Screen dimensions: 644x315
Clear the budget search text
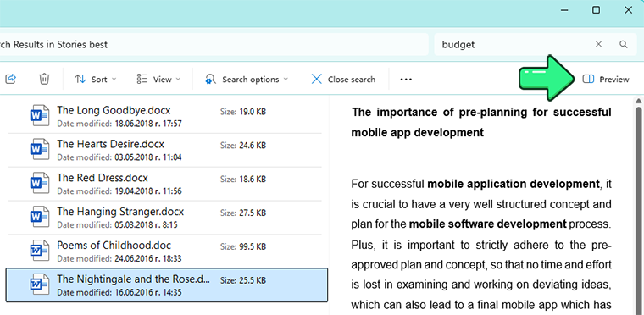pos(598,44)
